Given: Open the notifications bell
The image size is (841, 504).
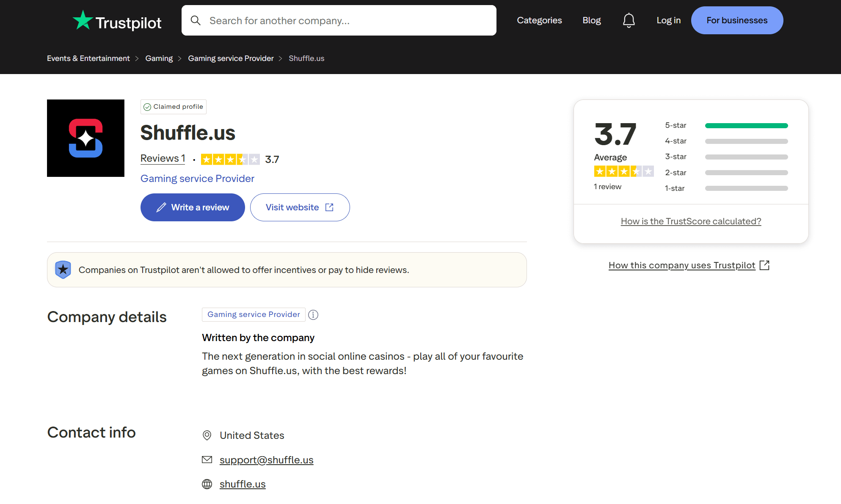Looking at the screenshot, I should pyautogui.click(x=629, y=20).
